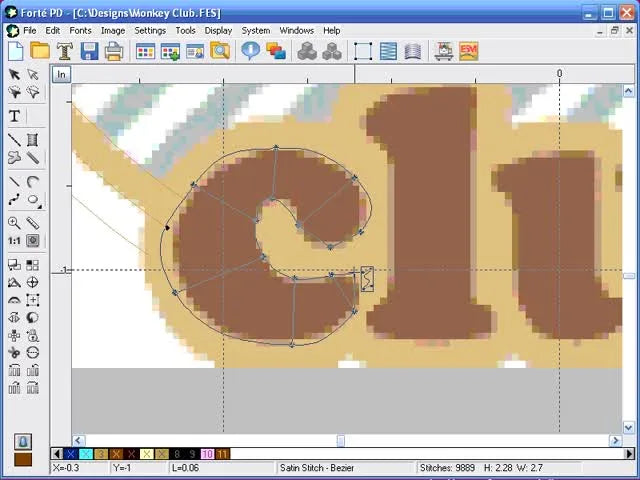Open the Image menu
Viewport: 640px width, 480px height.
point(113,31)
